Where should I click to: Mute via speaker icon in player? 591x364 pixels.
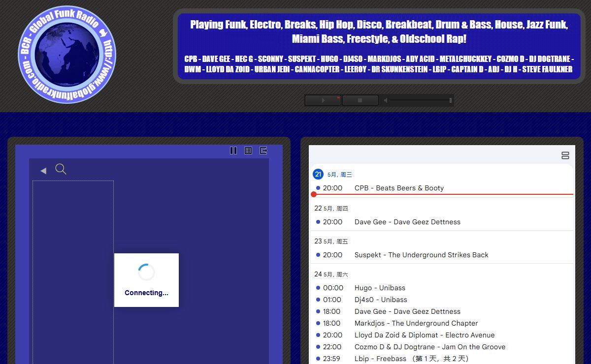click(386, 100)
